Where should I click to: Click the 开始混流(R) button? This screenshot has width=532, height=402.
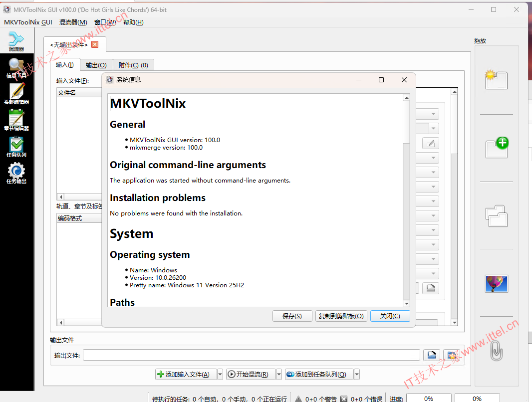251,374
